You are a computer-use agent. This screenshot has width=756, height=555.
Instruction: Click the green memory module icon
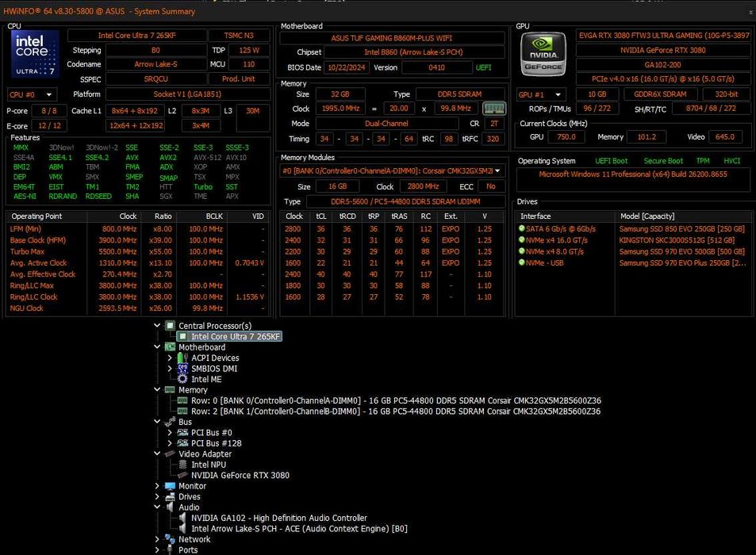coord(493,109)
